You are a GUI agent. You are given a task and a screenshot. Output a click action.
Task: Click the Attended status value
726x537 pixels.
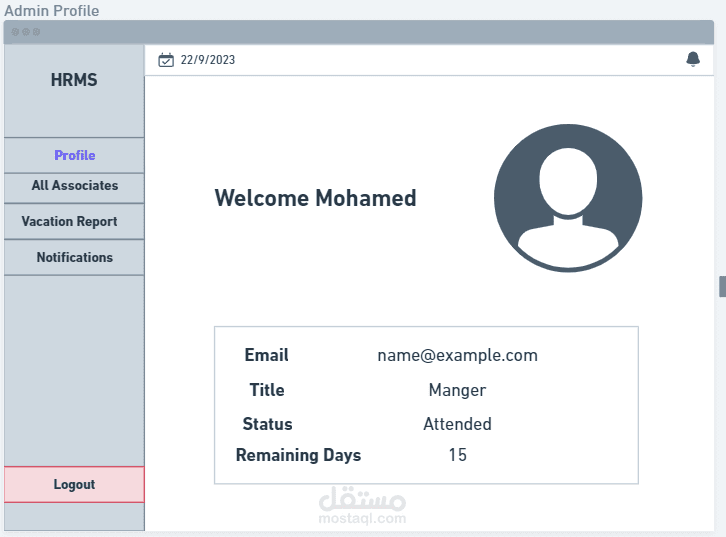coord(457,424)
